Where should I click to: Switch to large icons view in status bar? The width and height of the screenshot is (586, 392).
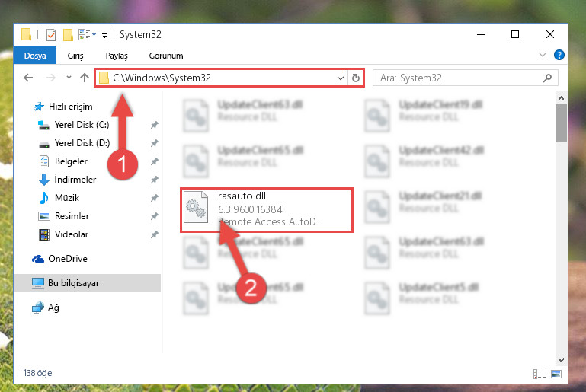click(x=556, y=374)
